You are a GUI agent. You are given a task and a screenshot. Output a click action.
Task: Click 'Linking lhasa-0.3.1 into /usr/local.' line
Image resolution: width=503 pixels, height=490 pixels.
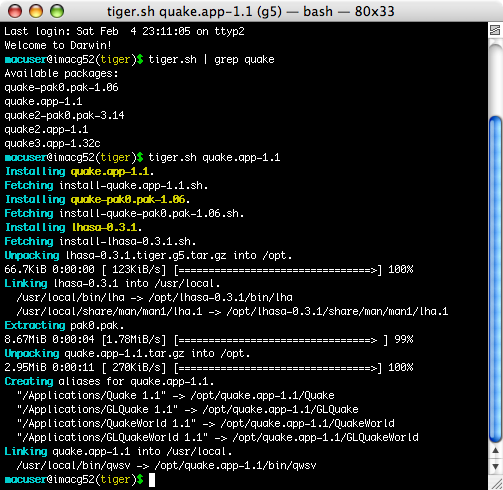[112, 283]
